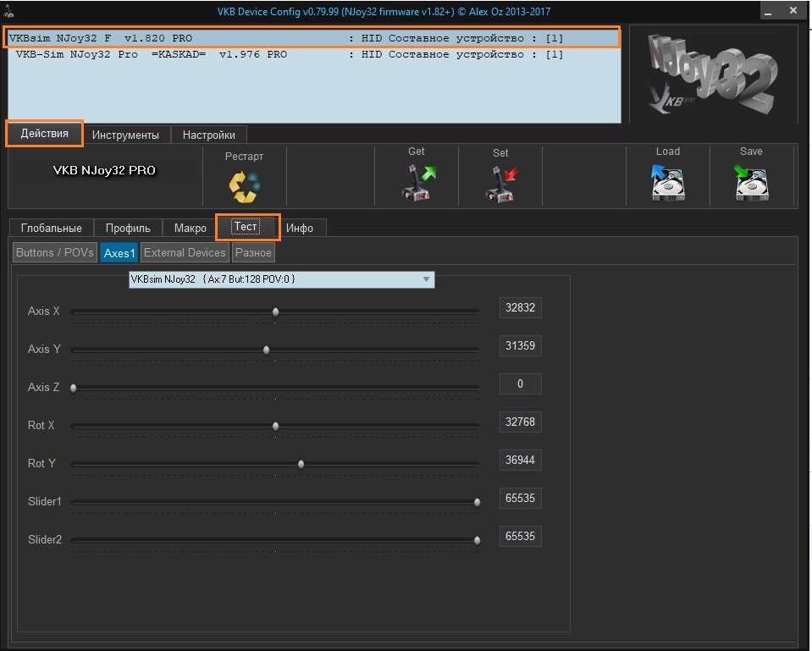This screenshot has height=651, width=812.
Task: Open the Профиль tab
Action: pyautogui.click(x=128, y=229)
